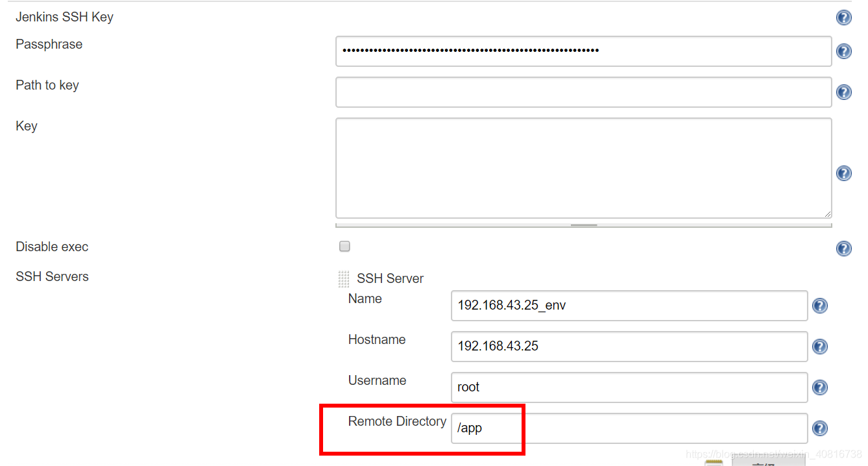Open help icon beside Remote Directory field
The width and height of the screenshot is (868, 466).
pos(819,428)
